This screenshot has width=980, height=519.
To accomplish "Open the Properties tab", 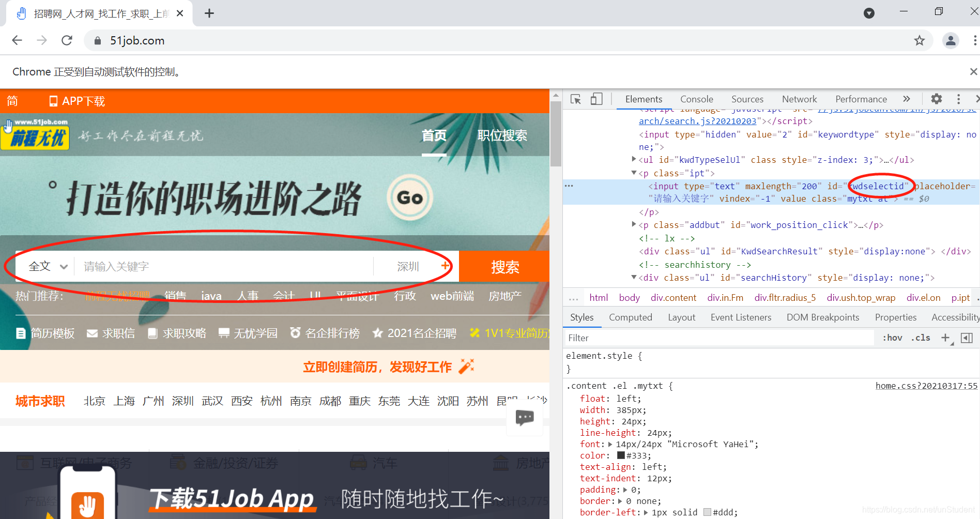I will point(896,317).
